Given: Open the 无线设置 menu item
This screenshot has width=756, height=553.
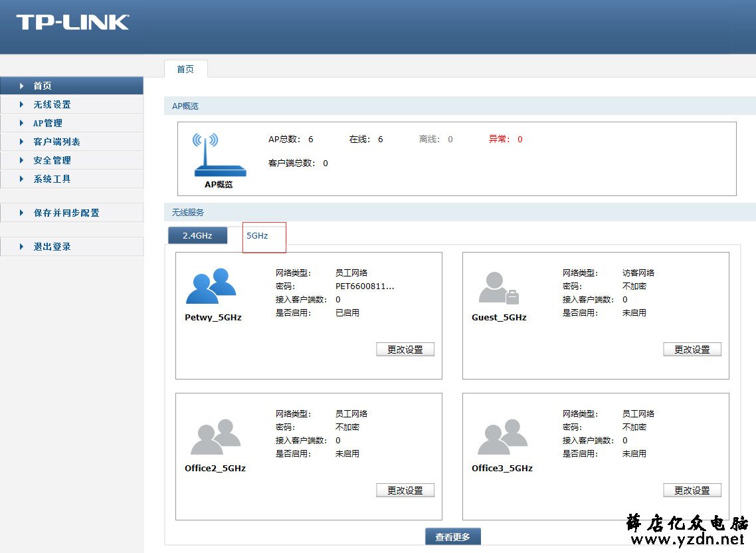Looking at the screenshot, I should 72,104.
